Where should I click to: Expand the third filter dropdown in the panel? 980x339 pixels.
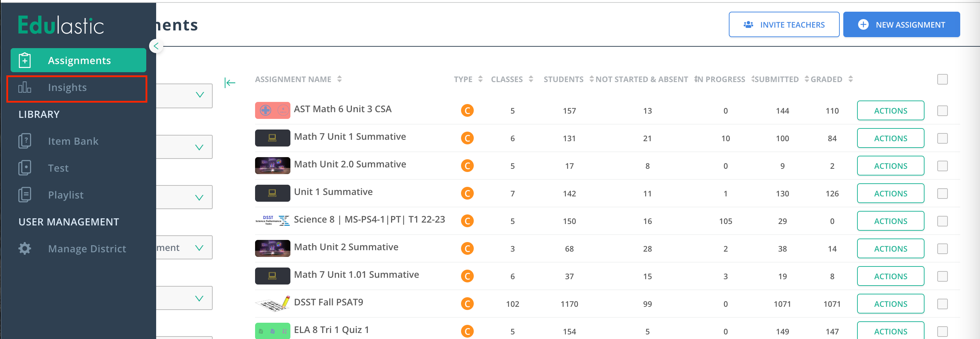[x=184, y=197]
